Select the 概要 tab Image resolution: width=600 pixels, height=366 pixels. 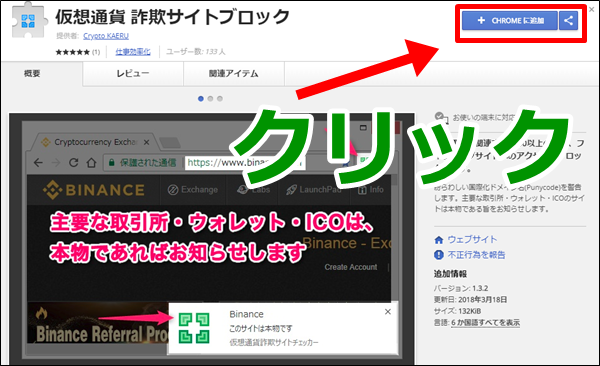pos(32,74)
